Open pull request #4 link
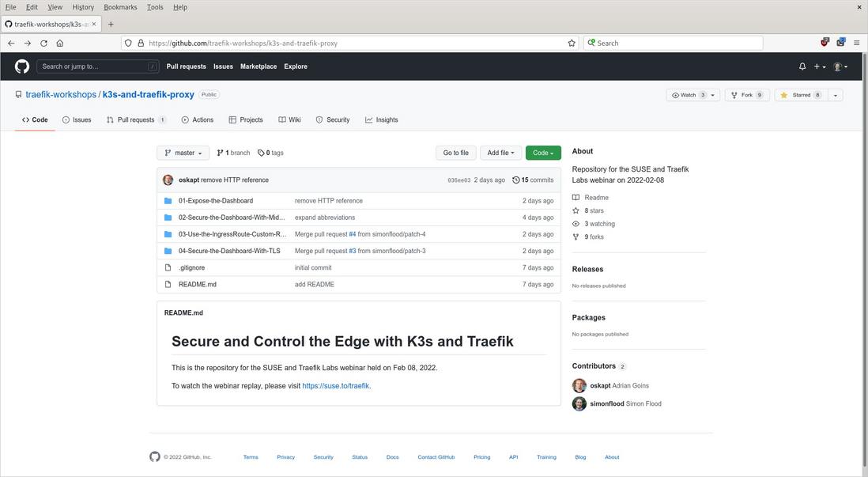 point(352,234)
